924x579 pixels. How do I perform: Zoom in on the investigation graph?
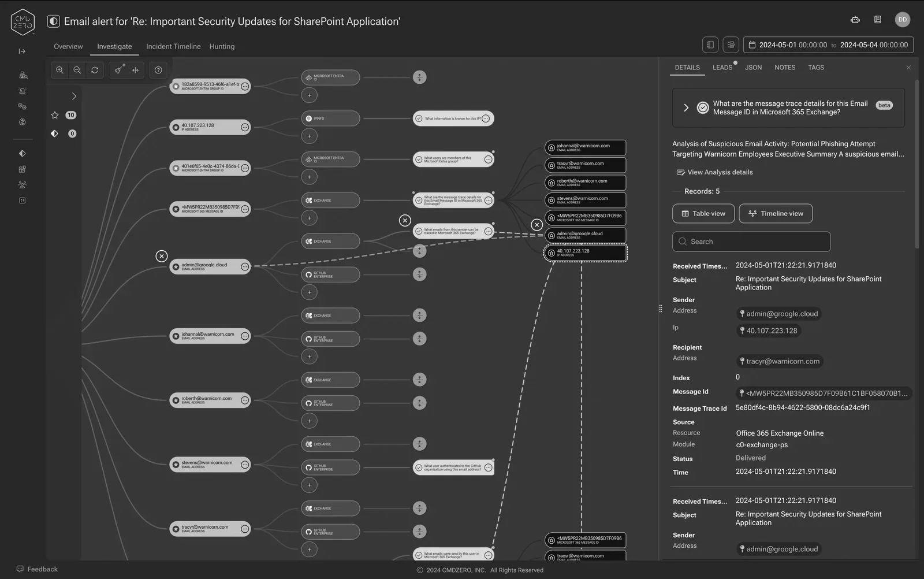coord(59,70)
